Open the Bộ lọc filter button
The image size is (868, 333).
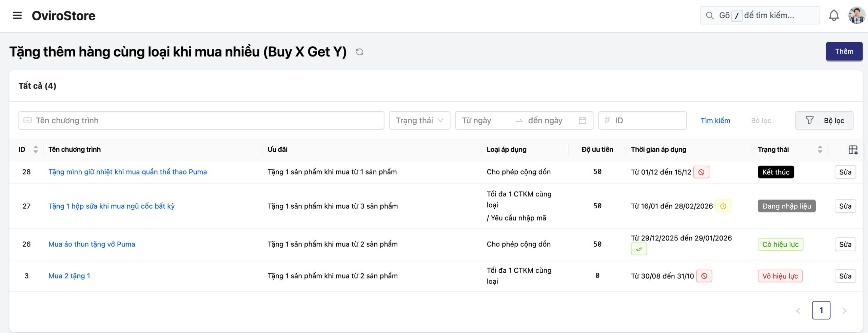(x=824, y=121)
